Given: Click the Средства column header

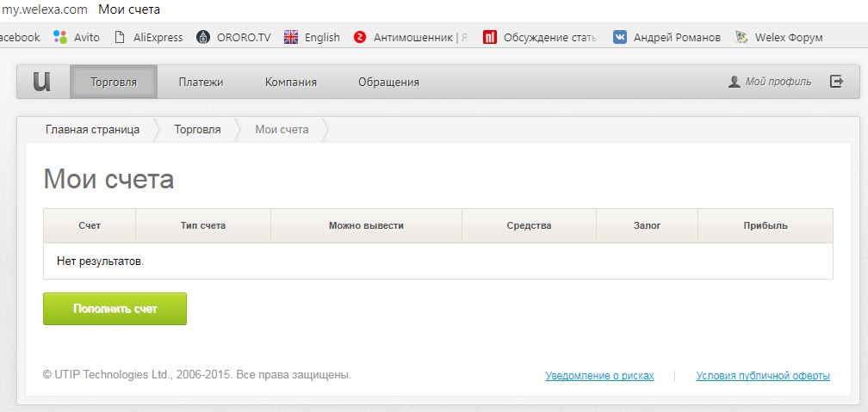Looking at the screenshot, I should pyautogui.click(x=529, y=225).
